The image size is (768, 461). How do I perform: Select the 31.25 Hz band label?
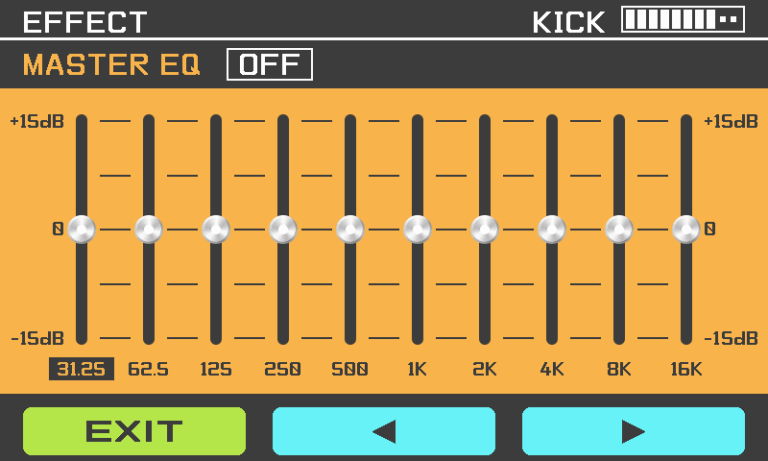point(81,369)
